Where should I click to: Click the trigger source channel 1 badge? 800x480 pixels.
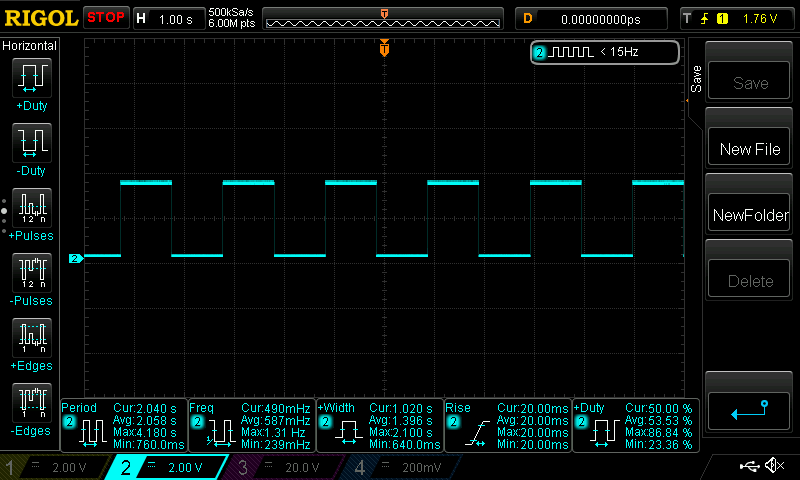click(722, 19)
